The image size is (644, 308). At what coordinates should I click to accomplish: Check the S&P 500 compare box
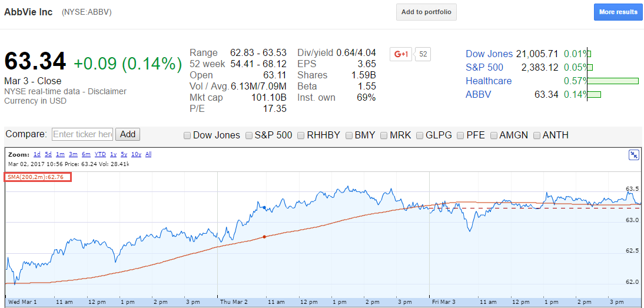(x=249, y=135)
